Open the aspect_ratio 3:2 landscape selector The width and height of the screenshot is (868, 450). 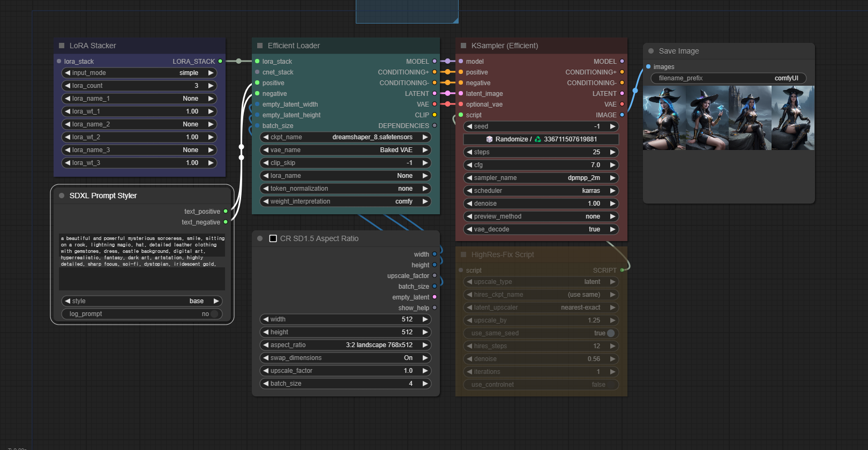pyautogui.click(x=346, y=345)
